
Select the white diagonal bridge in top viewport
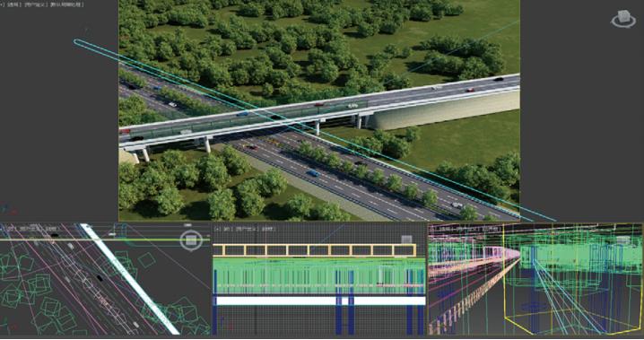[130, 278]
